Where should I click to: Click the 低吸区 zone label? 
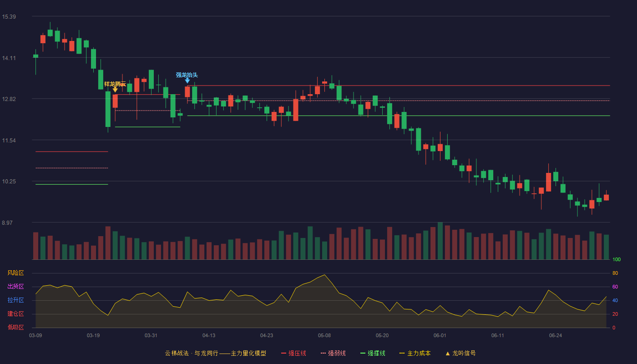coord(15,327)
